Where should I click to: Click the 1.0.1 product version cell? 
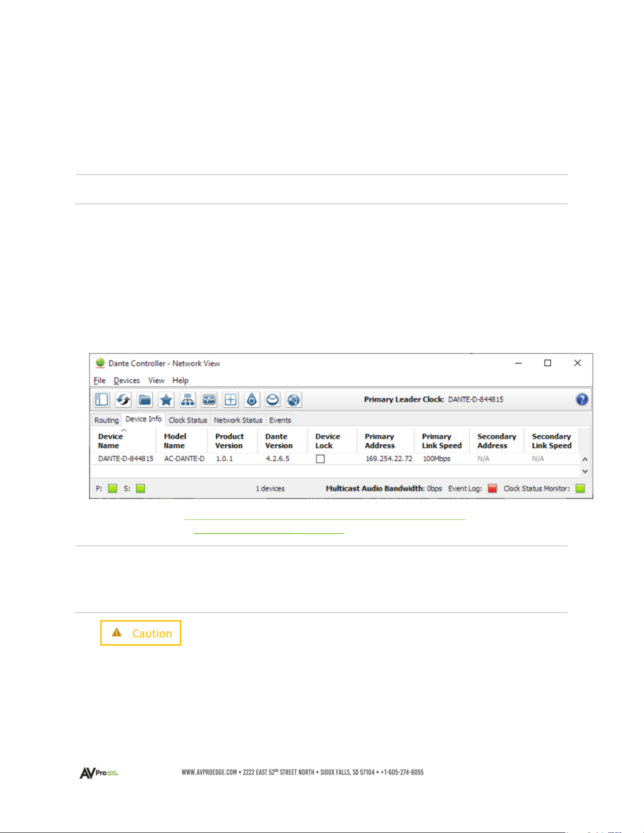click(224, 459)
